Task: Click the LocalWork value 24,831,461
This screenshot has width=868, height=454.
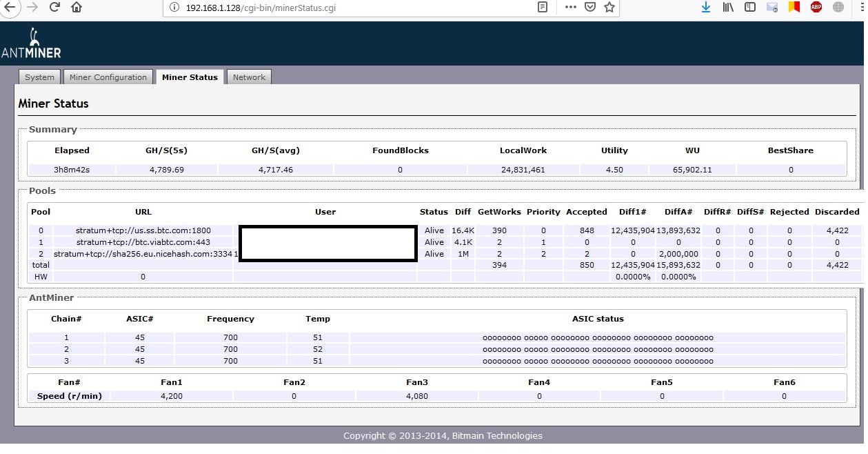Action: [523, 170]
